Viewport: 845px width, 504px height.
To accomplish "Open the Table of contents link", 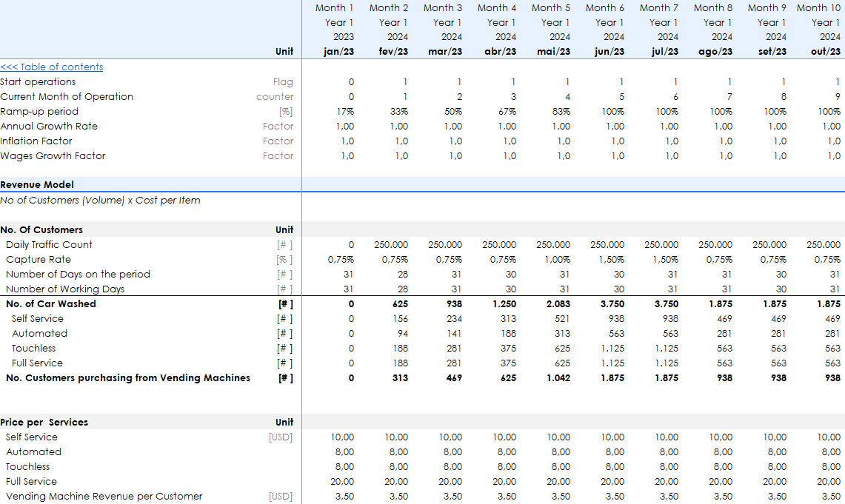I will click(x=52, y=67).
